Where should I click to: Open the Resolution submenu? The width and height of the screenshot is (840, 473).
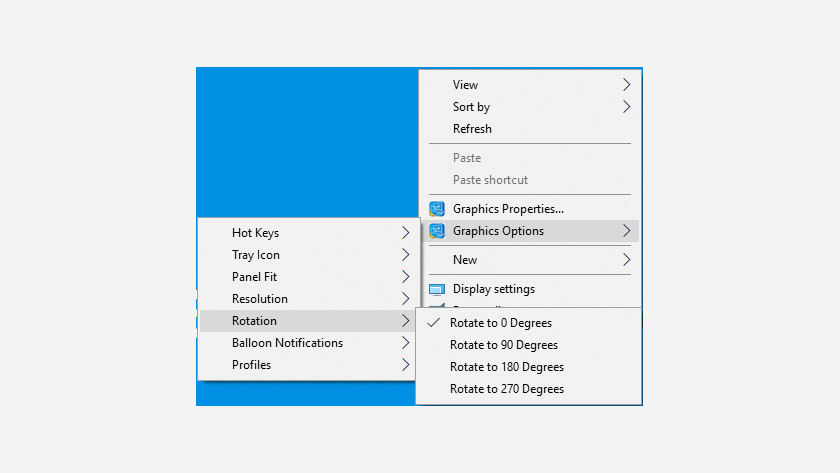pos(260,299)
